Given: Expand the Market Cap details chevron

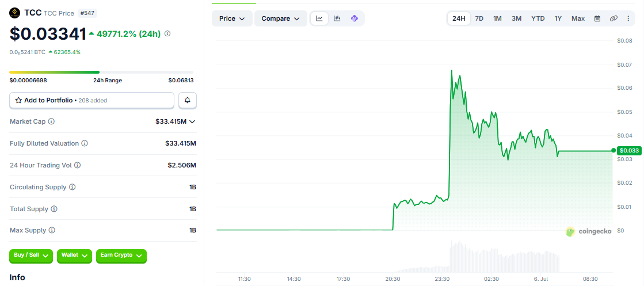Looking at the screenshot, I should point(192,121).
